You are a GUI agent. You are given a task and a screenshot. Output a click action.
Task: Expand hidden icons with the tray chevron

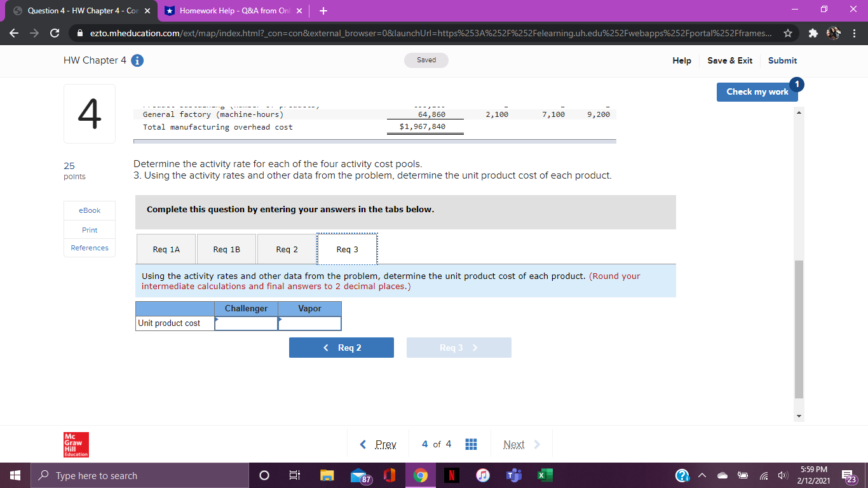pos(701,475)
